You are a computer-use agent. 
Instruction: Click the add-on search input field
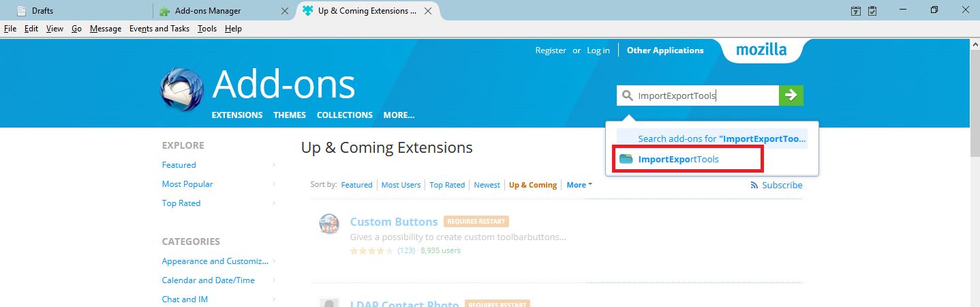705,96
